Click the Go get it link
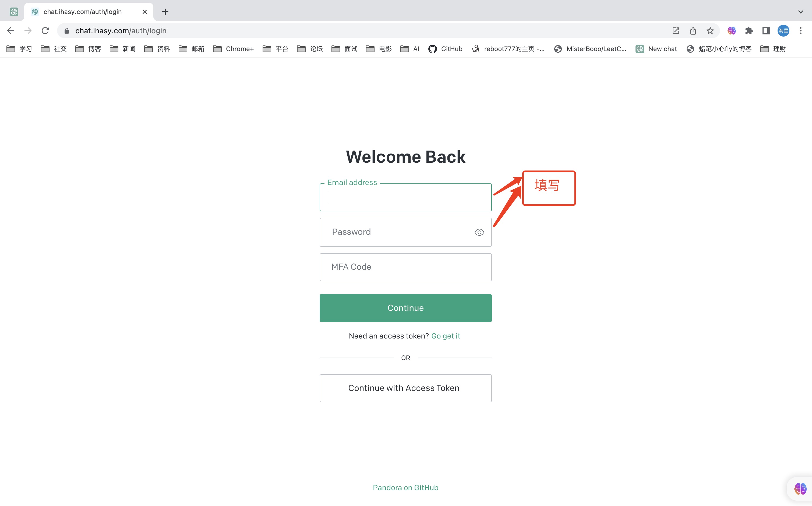 pos(445,336)
